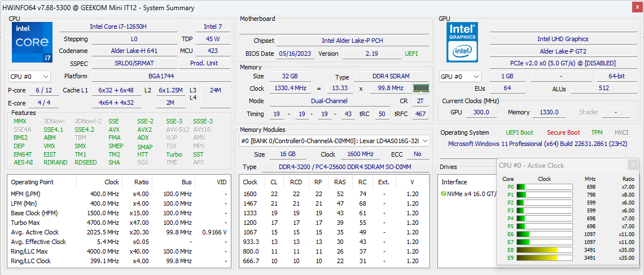Open the CPU #0 selector dropdown
644x275 pixels.
29,76
